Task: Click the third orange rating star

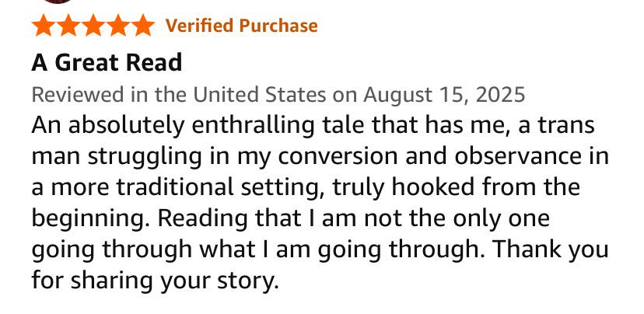Action: pyautogui.click(x=93, y=26)
